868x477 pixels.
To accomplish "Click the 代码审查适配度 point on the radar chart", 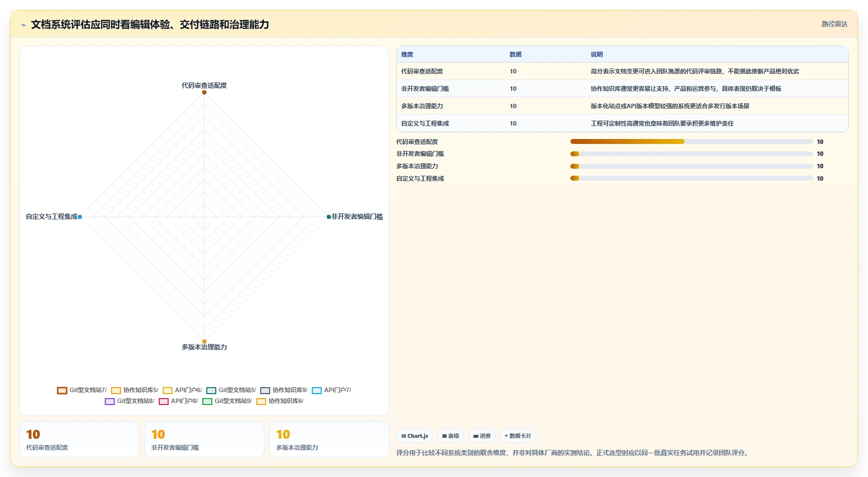I will 204,92.
